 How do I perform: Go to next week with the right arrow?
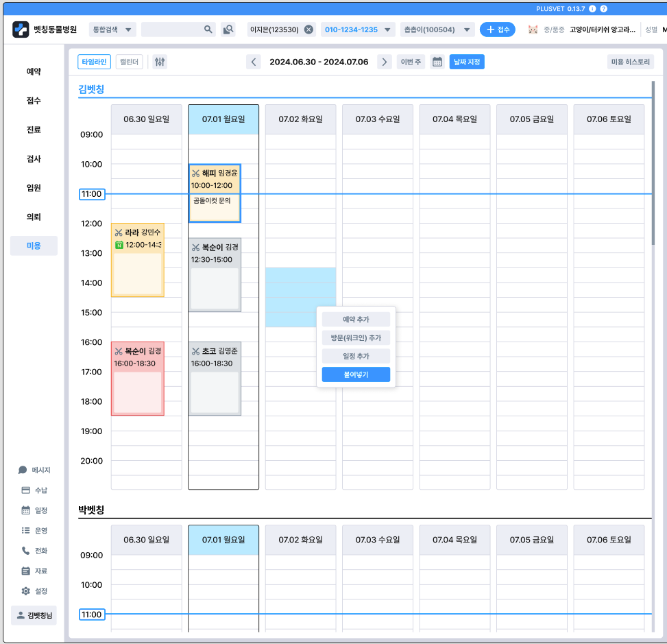click(384, 62)
